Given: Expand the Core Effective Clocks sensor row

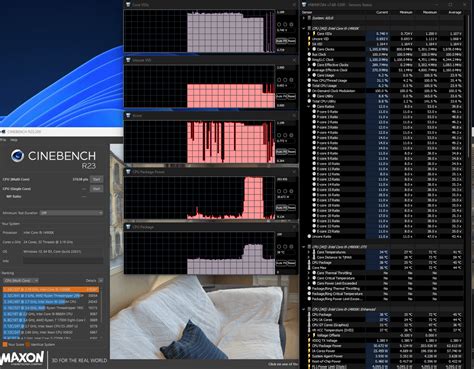Looking at the screenshot, I should (x=309, y=65).
